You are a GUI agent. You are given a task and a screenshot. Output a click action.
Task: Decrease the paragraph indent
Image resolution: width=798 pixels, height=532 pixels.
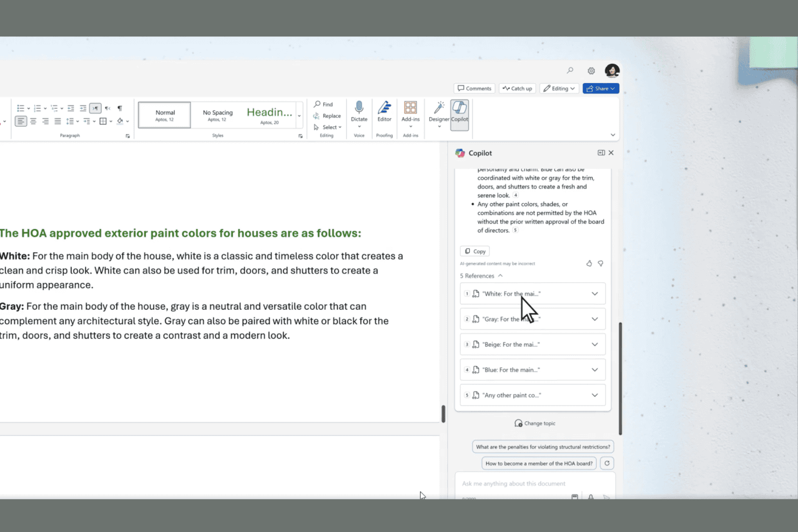pyautogui.click(x=71, y=108)
